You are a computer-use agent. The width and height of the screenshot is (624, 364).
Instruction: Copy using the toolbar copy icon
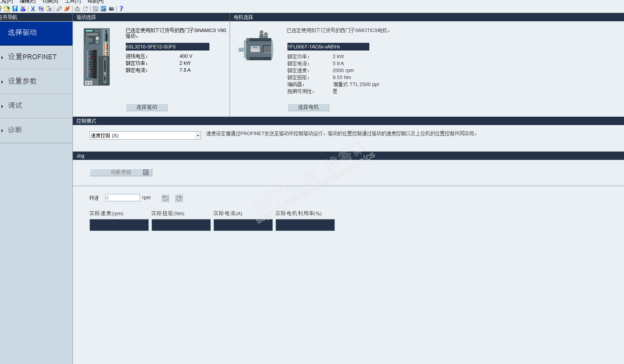(x=41, y=9)
